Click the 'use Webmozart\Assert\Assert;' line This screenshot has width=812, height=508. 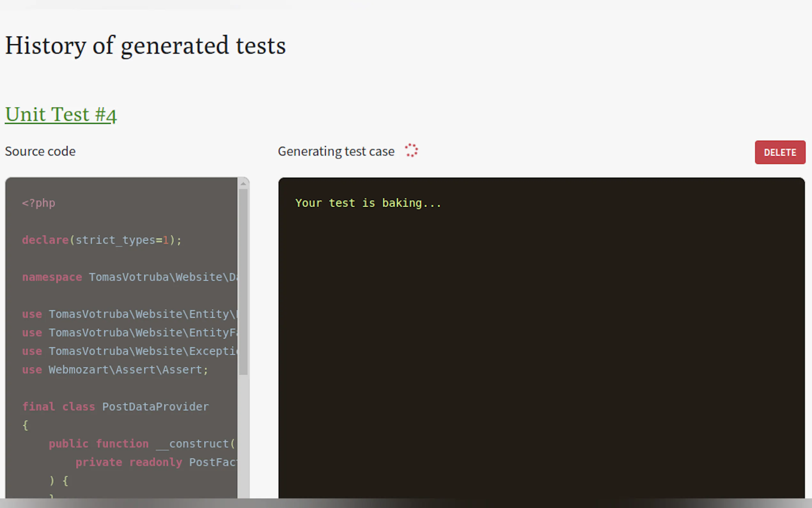[x=115, y=369]
